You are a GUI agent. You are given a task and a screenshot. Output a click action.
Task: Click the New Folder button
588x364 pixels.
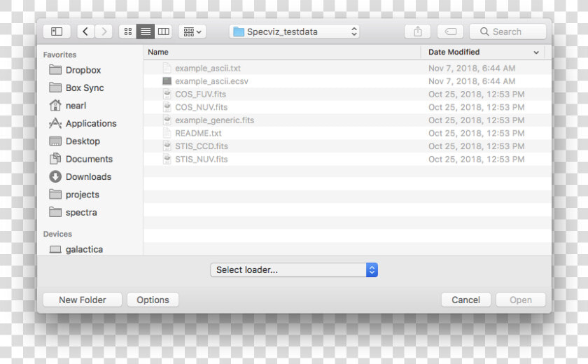[83, 300]
